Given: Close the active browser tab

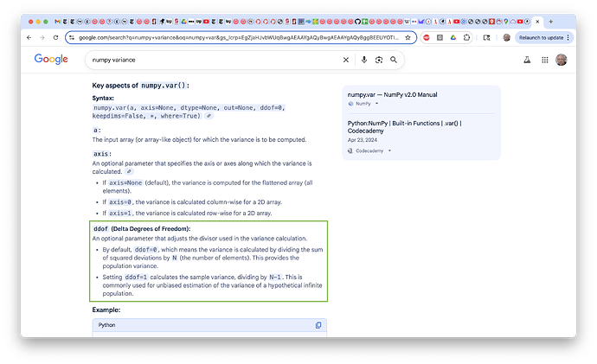Looking at the screenshot, I should (537, 22).
